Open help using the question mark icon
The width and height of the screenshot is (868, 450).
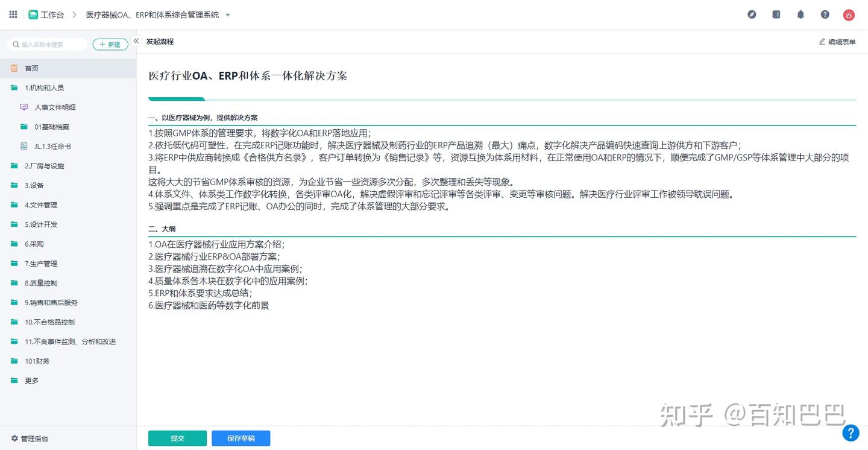click(825, 14)
